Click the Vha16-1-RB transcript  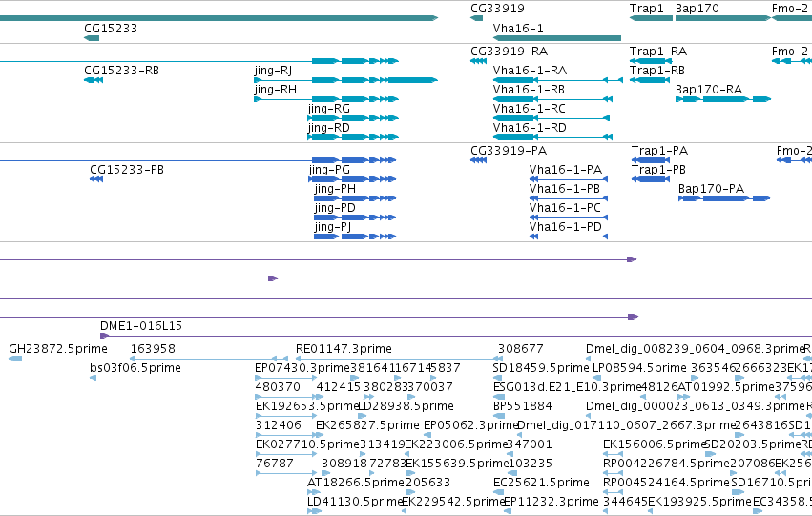pos(552,99)
